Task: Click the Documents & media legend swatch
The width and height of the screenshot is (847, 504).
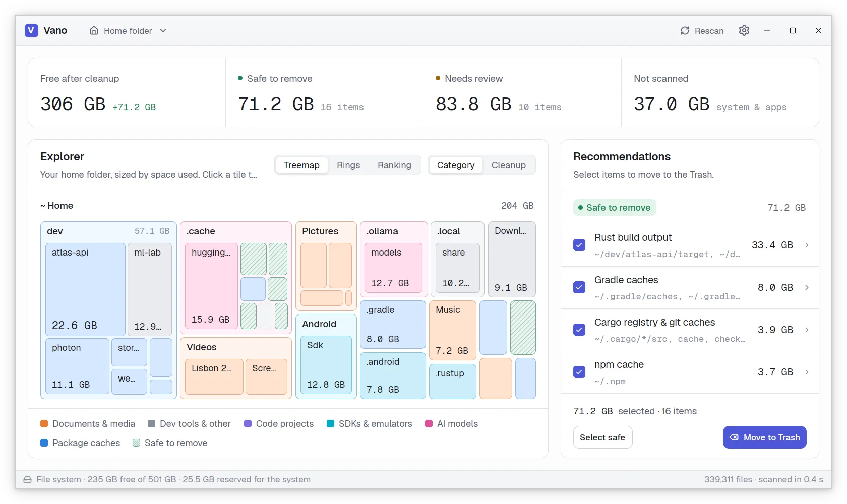Action: coord(44,424)
